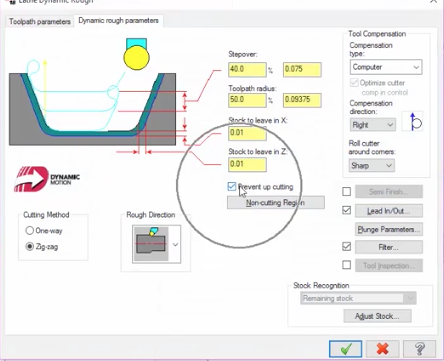Select One-way cutting method
Image resolution: width=444 pixels, height=361 pixels.
(x=30, y=230)
